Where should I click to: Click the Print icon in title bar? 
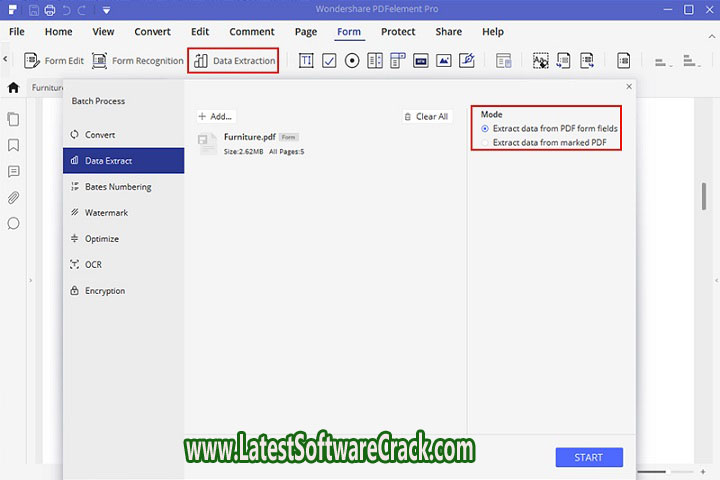[x=50, y=10]
